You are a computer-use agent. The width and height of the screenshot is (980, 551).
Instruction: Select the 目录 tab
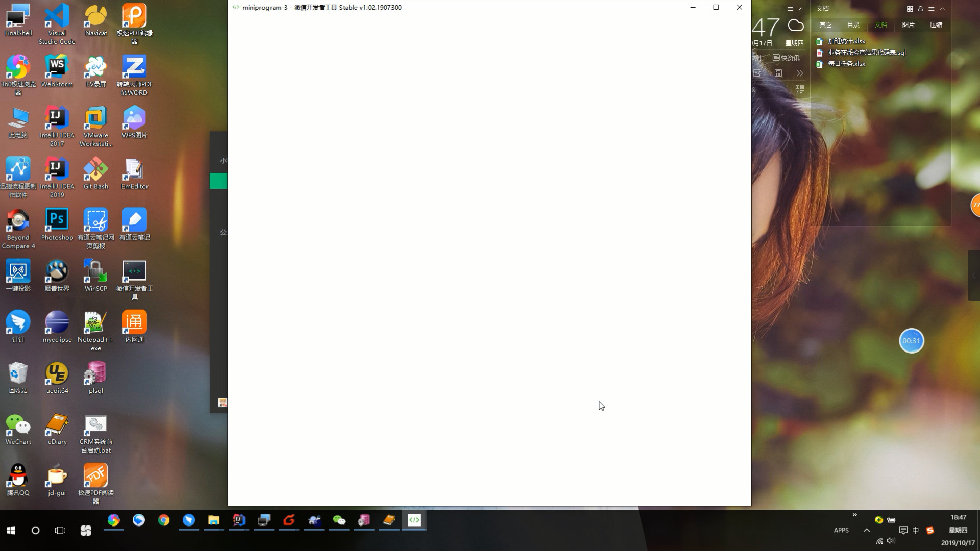(x=853, y=24)
